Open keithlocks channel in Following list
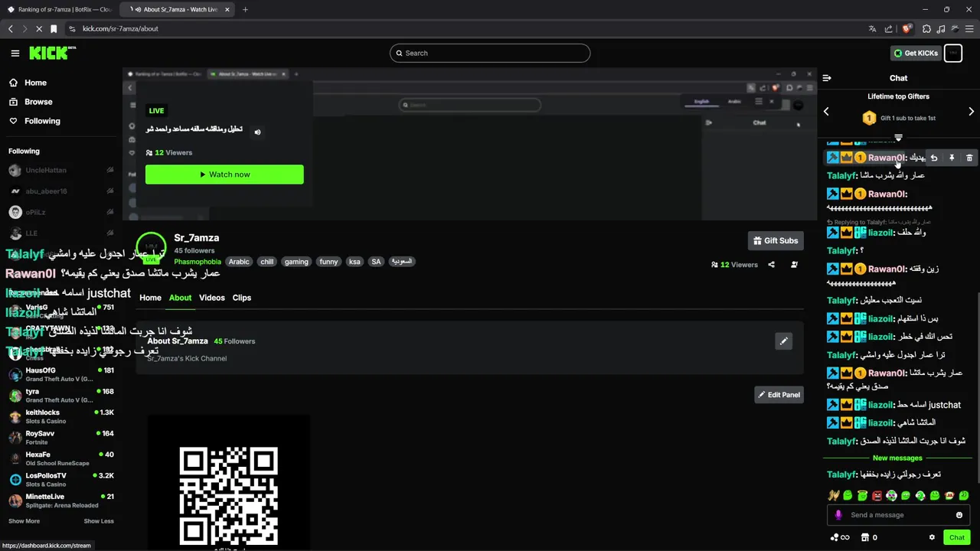Image resolution: width=980 pixels, height=551 pixels. point(61,416)
